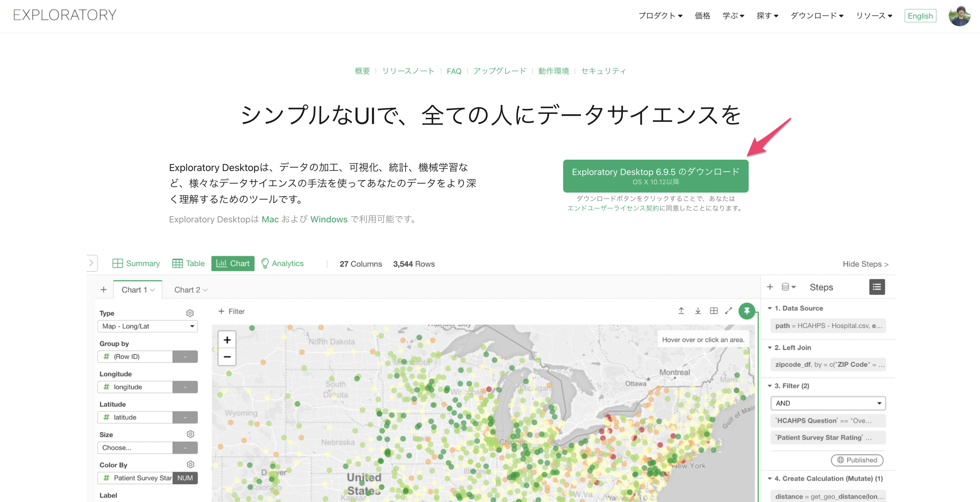Open the FAQ link
The image size is (980, 502).
pos(454,71)
